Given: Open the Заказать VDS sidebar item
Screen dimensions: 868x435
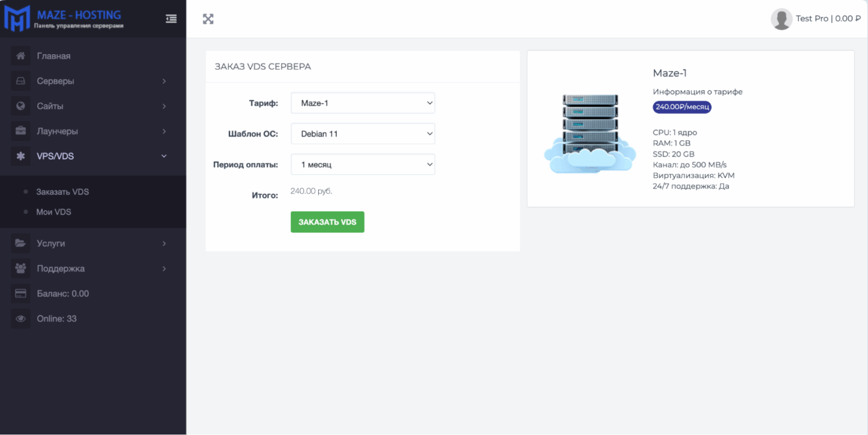Looking at the screenshot, I should point(62,192).
